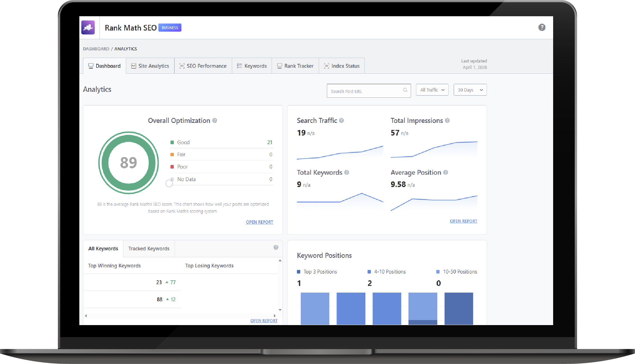Select the Tracked Keywords tab
Screen dimensions: 635x364
click(x=149, y=249)
